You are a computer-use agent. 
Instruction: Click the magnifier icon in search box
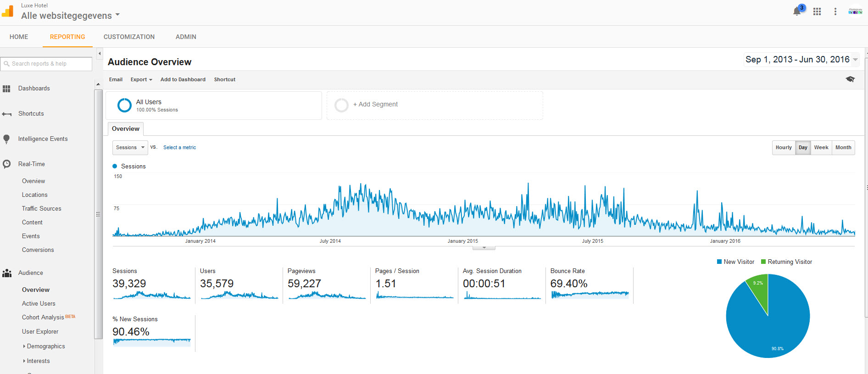pyautogui.click(x=6, y=64)
